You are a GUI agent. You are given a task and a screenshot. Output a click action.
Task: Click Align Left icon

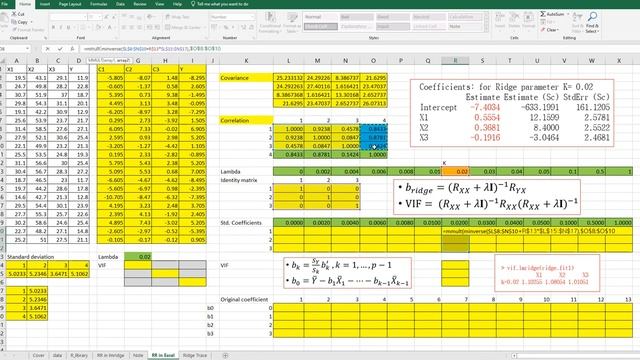tap(124, 27)
